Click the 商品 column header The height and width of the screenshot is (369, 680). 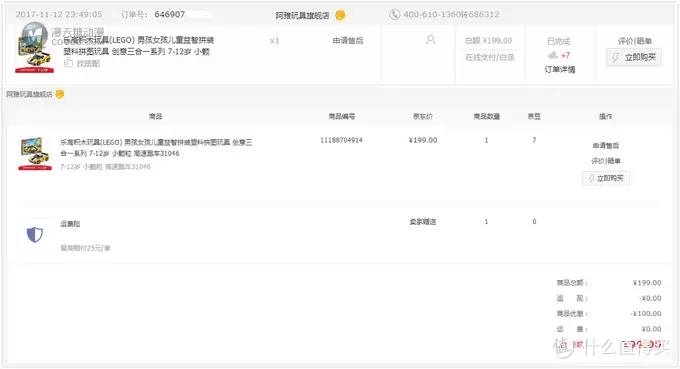point(155,116)
